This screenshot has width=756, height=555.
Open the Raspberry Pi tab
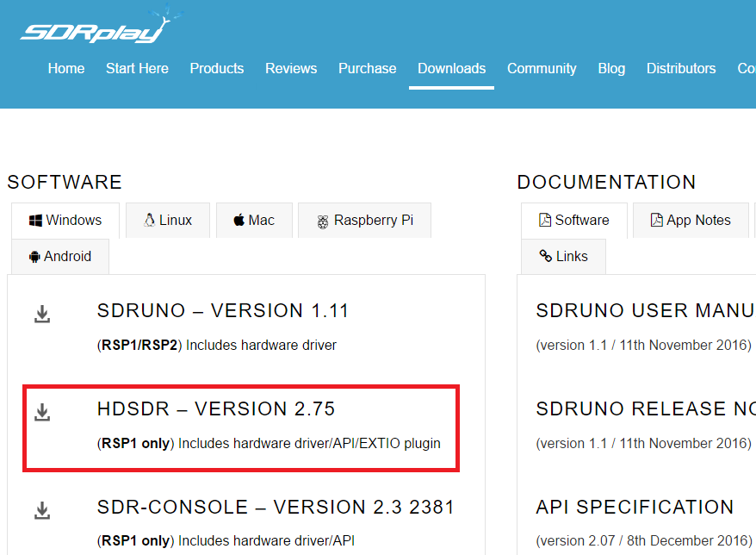point(364,221)
